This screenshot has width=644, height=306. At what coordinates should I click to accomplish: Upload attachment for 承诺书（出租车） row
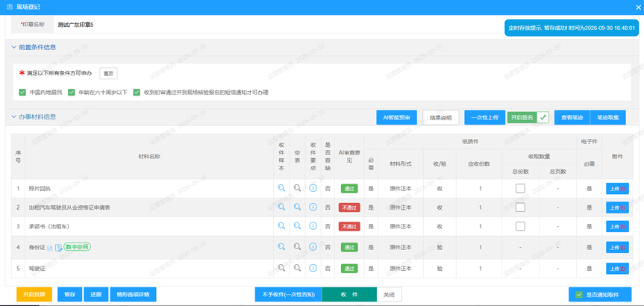coord(617,227)
